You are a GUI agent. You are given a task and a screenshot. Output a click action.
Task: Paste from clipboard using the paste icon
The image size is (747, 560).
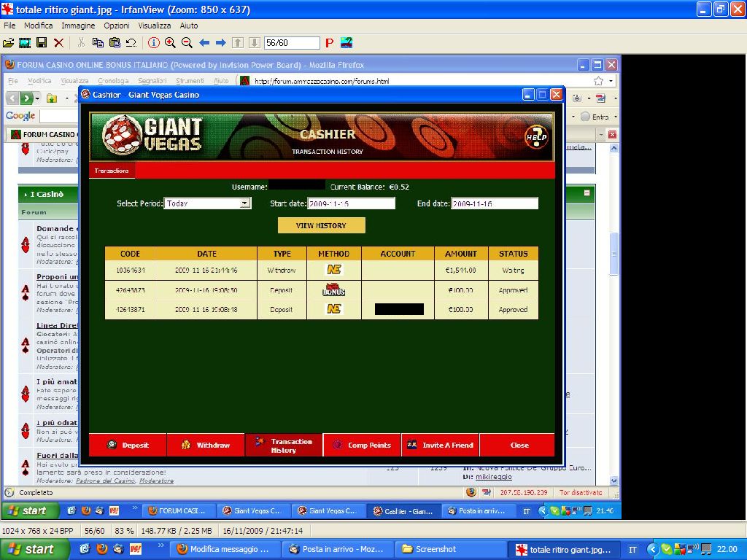[115, 43]
